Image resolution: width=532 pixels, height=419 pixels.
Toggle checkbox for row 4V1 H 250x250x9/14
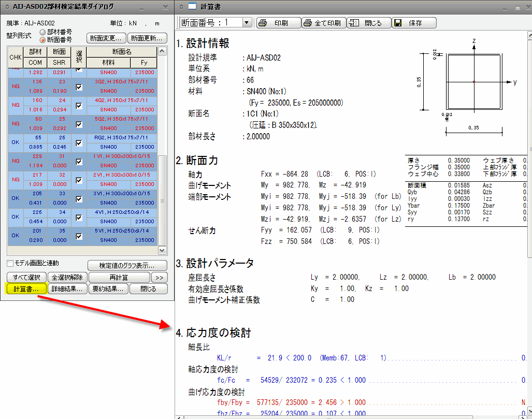[x=79, y=218]
